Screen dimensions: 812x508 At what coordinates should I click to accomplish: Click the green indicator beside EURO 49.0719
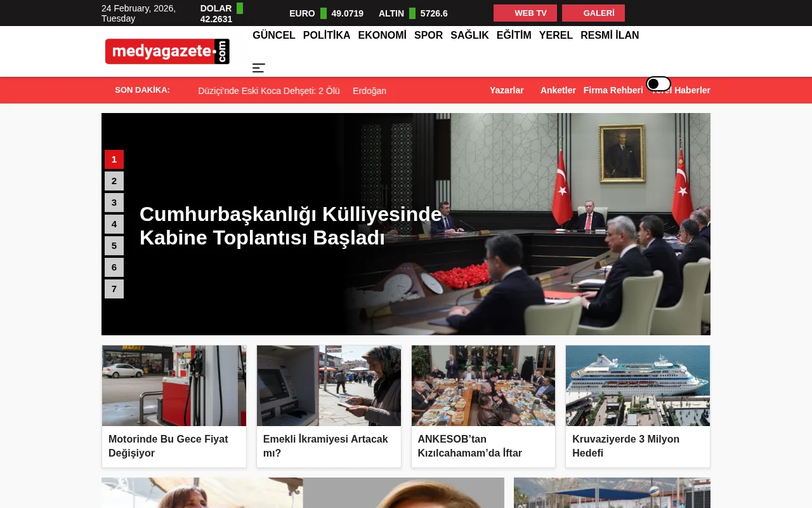tap(324, 13)
